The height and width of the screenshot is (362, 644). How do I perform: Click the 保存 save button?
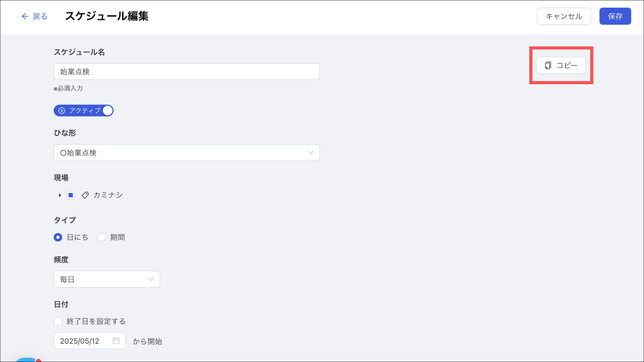click(x=615, y=16)
